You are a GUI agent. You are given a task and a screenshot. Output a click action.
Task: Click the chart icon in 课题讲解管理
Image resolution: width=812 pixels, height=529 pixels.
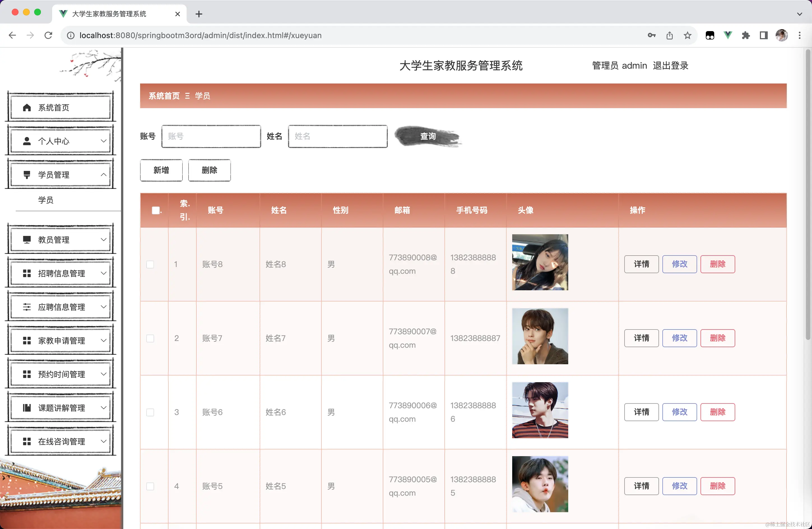point(27,408)
